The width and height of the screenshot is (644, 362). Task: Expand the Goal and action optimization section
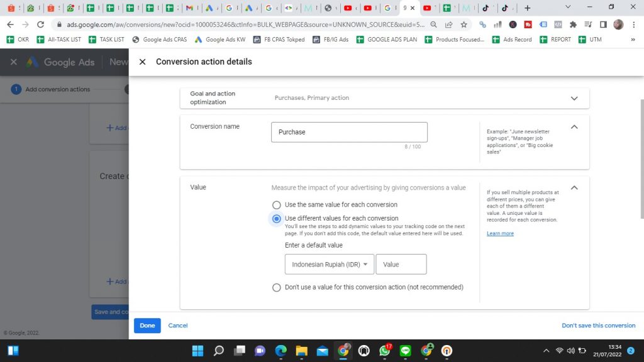click(574, 98)
